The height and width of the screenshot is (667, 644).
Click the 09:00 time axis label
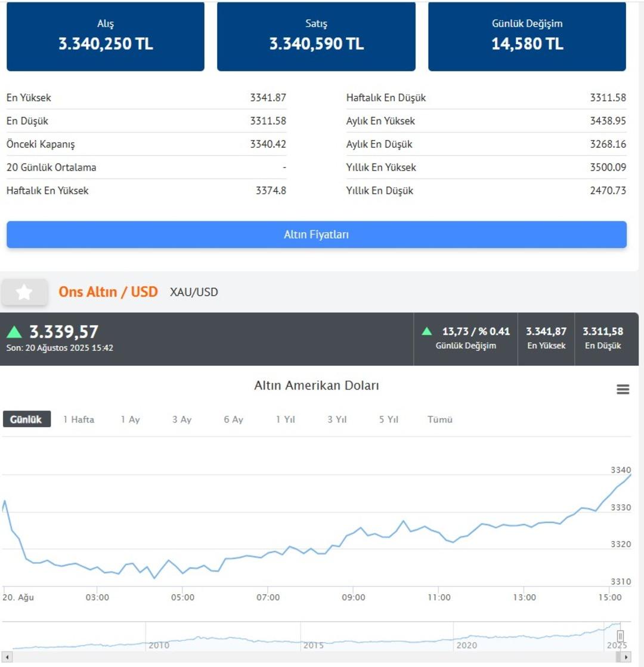click(x=353, y=598)
